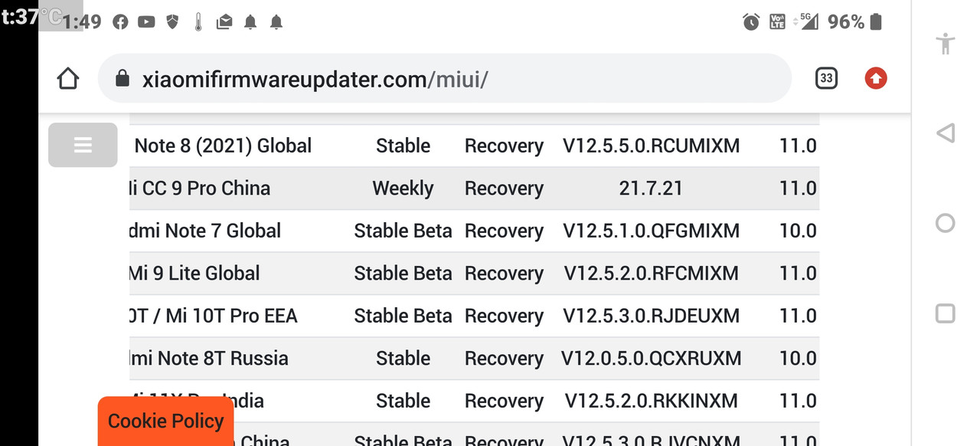Viewport: 980px width, 446px height.
Task: Tap the Redmi Note 7 Global device cell
Action: pyautogui.click(x=205, y=231)
